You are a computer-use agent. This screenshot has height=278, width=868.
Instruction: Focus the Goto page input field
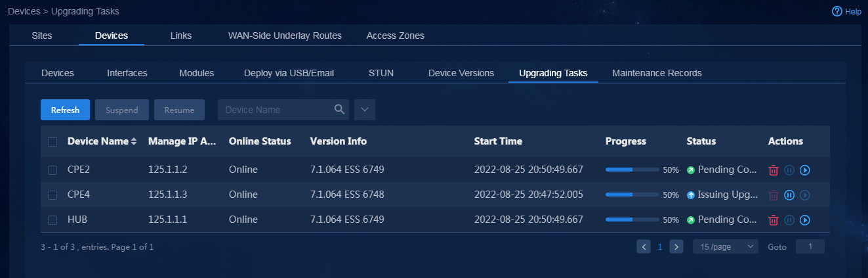point(810,246)
